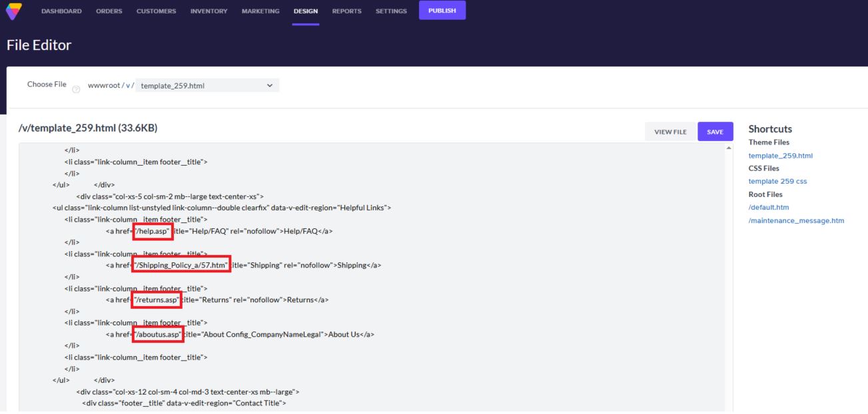Image resolution: width=868 pixels, height=414 pixels.
Task: Save the template file
Action: tap(715, 132)
